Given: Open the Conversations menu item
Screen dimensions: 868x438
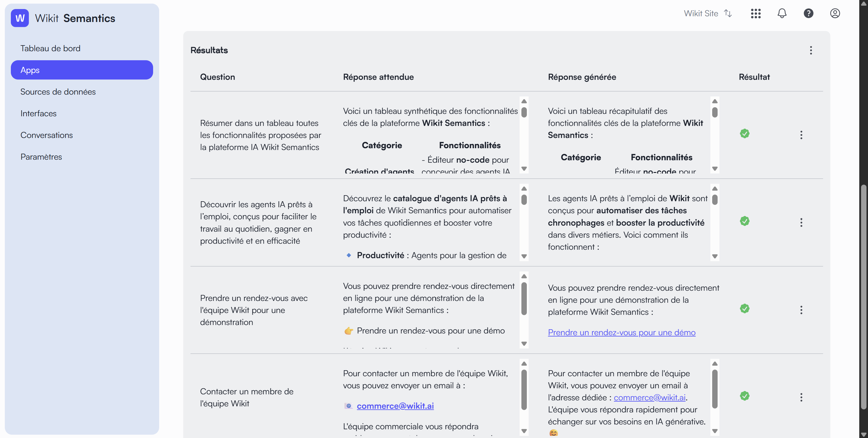Looking at the screenshot, I should [46, 135].
